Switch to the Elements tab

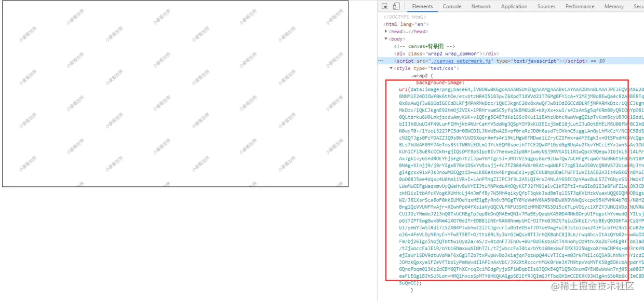point(422,6)
